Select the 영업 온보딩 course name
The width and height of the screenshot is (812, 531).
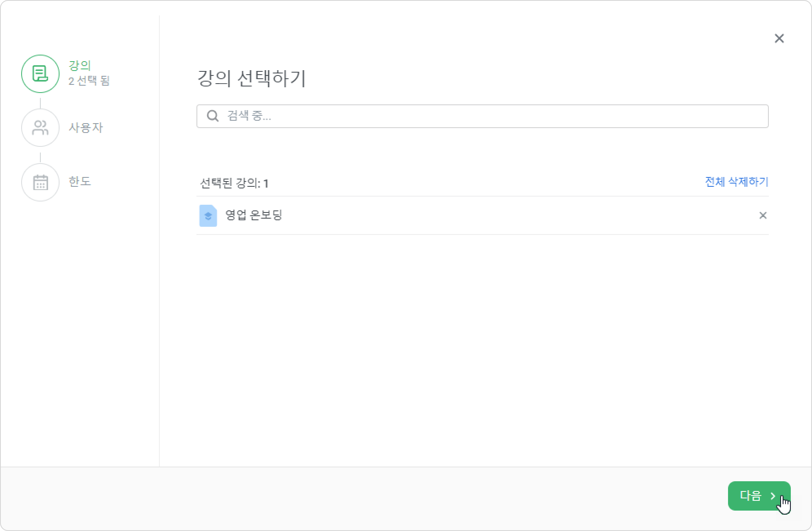coord(254,215)
